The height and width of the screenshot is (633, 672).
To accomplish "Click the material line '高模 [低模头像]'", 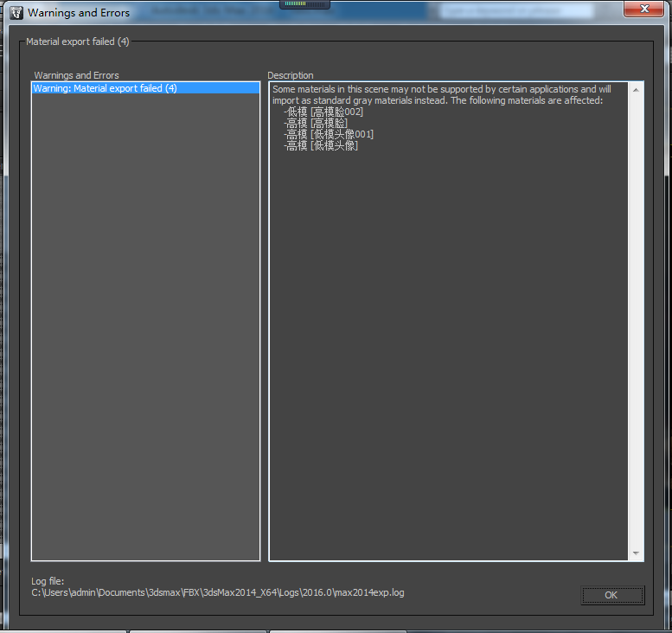I will [x=321, y=146].
